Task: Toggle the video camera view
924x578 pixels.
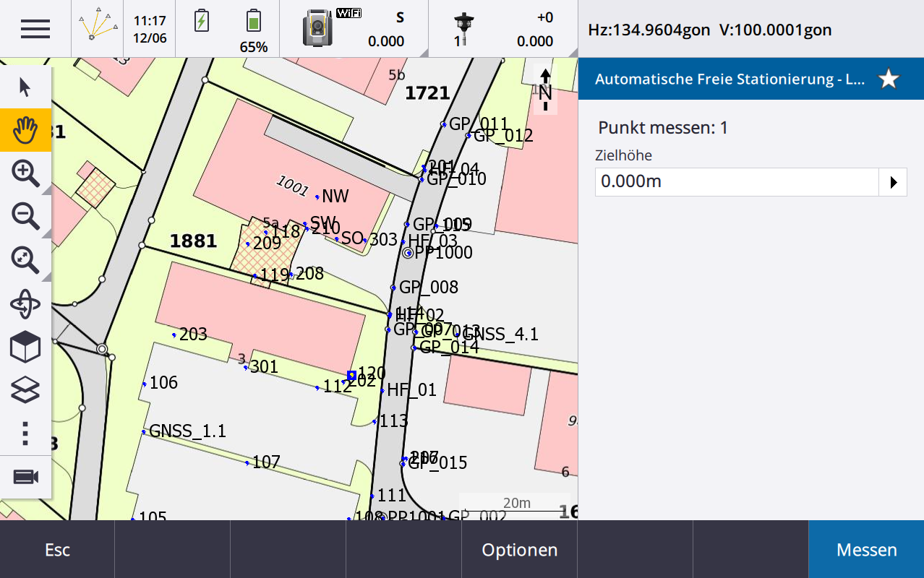Action: click(x=25, y=477)
